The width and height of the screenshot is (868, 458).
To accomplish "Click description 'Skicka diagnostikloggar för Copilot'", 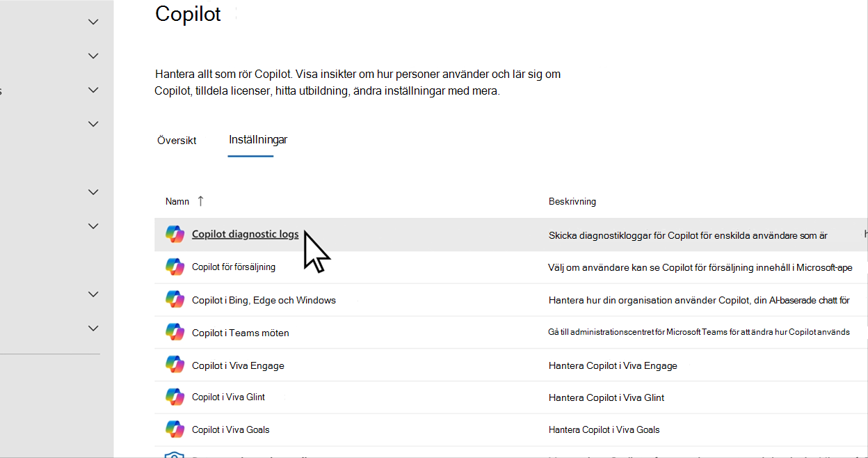I will pyautogui.click(x=688, y=235).
